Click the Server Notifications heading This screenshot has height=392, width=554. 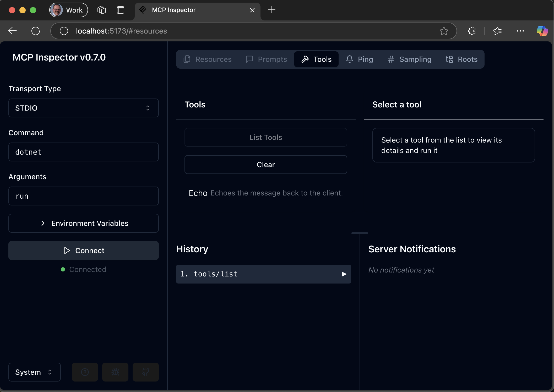[x=412, y=249]
